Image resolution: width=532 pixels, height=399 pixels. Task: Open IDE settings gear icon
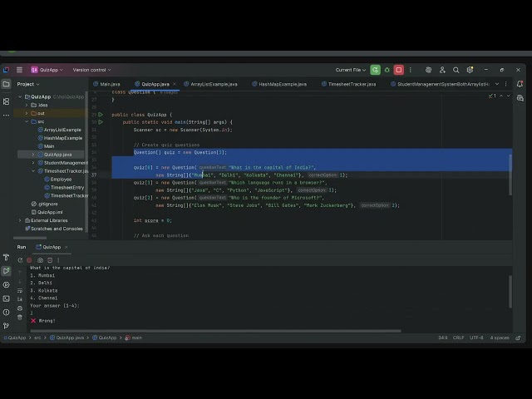coord(470,70)
